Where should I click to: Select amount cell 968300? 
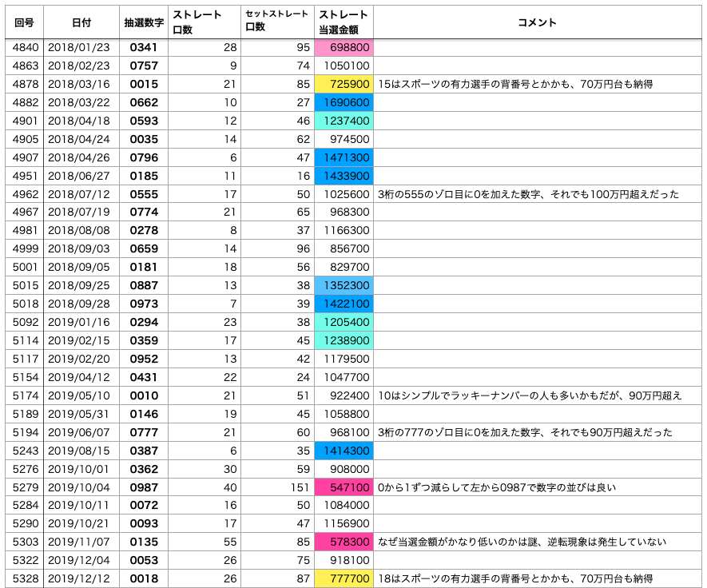pyautogui.click(x=344, y=212)
